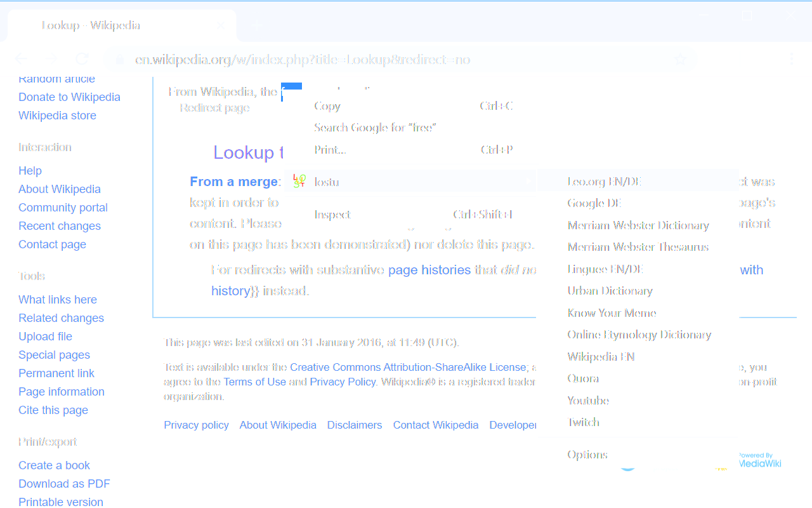Choose Twitch in the submenu
Image resolution: width=812 pixels, height=508 pixels.
(x=638, y=422)
